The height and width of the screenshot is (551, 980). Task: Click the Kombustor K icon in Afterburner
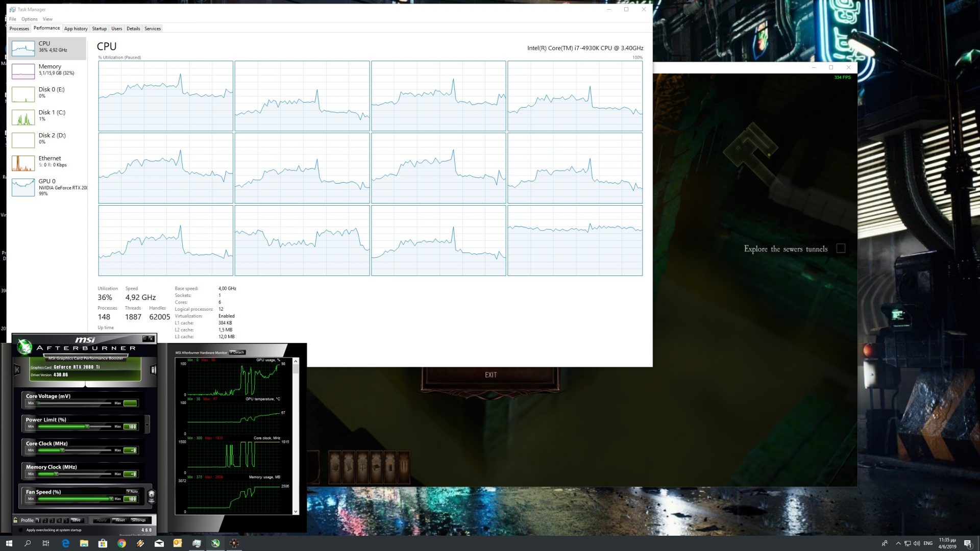point(17,369)
